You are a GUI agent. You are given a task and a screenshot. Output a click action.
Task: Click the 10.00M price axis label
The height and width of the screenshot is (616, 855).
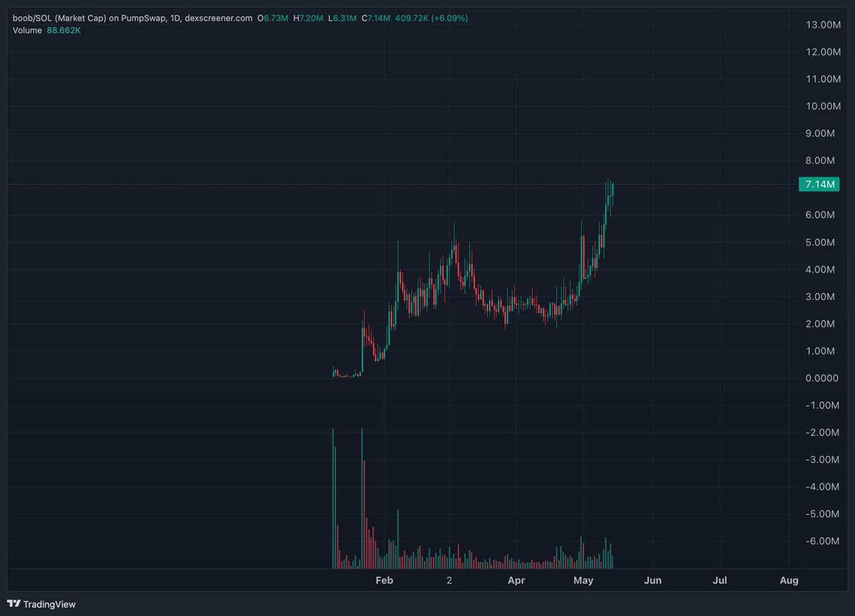coord(823,106)
